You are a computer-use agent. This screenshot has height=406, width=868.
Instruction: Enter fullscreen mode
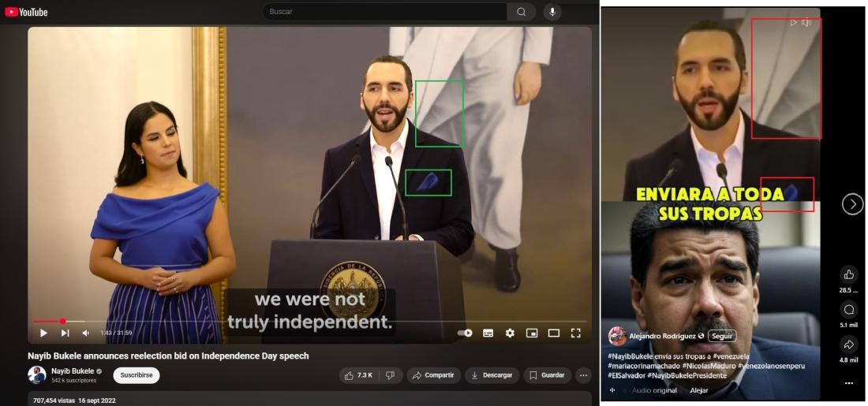(575, 333)
